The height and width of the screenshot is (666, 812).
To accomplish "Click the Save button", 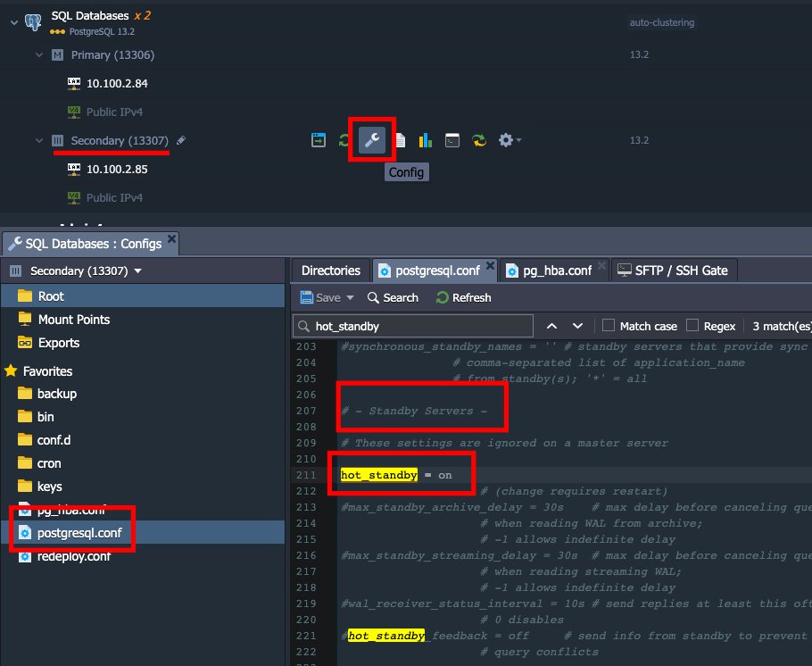I will [x=320, y=297].
